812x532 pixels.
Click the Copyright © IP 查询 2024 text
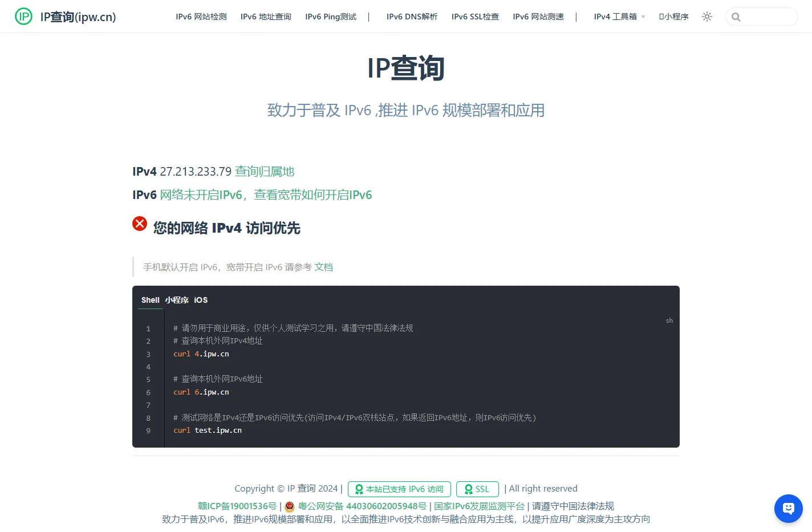pos(286,489)
